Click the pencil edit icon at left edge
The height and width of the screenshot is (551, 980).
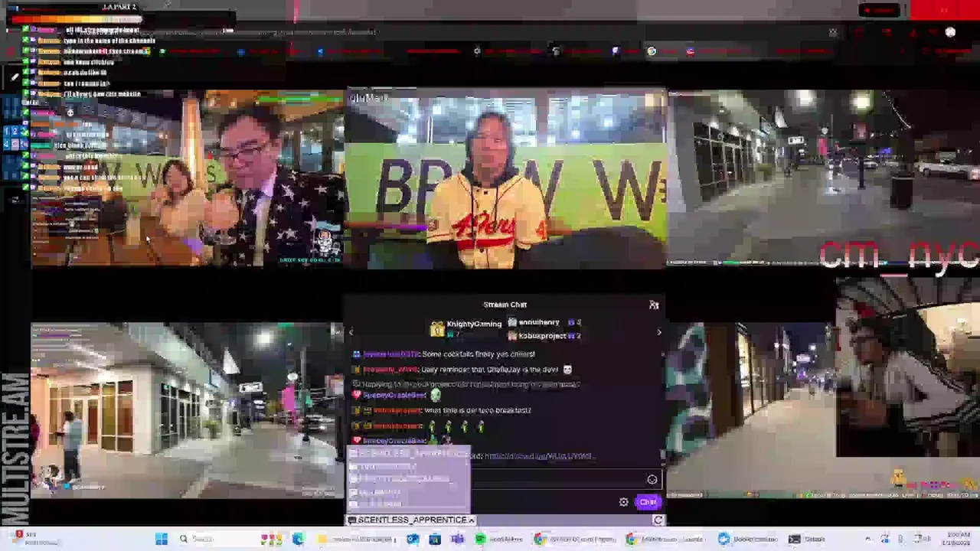pyautogui.click(x=14, y=77)
